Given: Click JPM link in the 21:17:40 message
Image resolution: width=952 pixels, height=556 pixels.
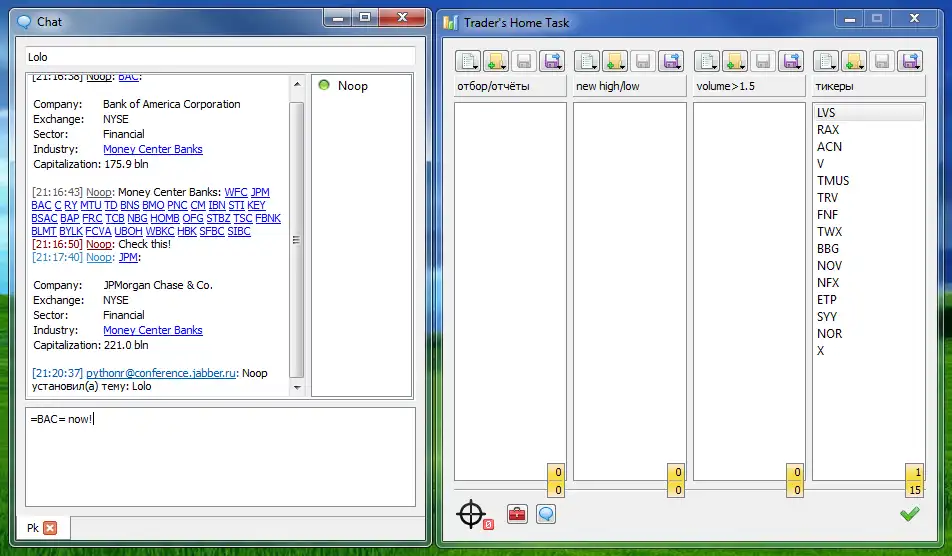Looking at the screenshot, I should pyautogui.click(x=128, y=257).
